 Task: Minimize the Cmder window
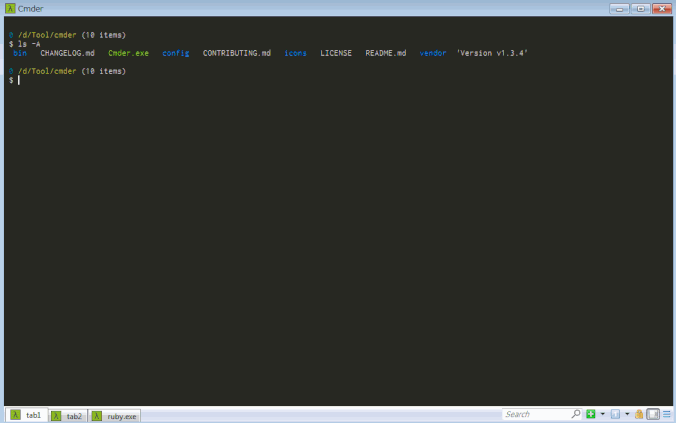coord(620,9)
